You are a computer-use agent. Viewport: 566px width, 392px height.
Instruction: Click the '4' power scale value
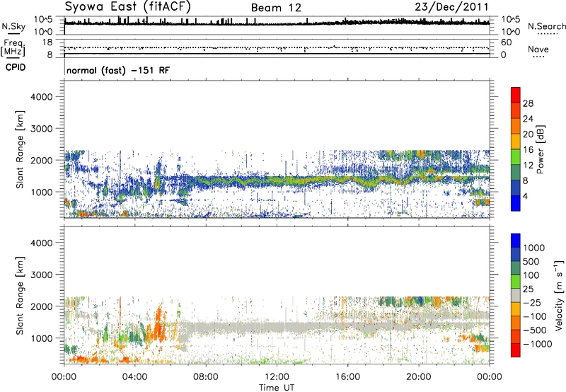coord(525,196)
